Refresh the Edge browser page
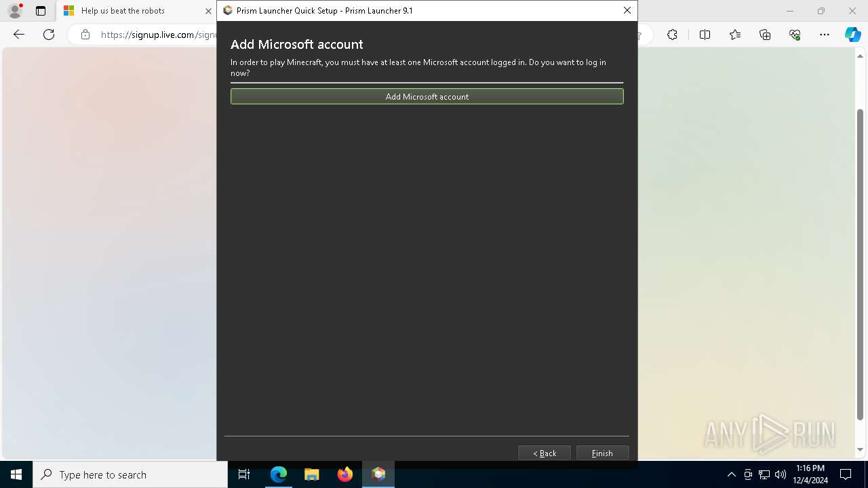 coord(49,35)
